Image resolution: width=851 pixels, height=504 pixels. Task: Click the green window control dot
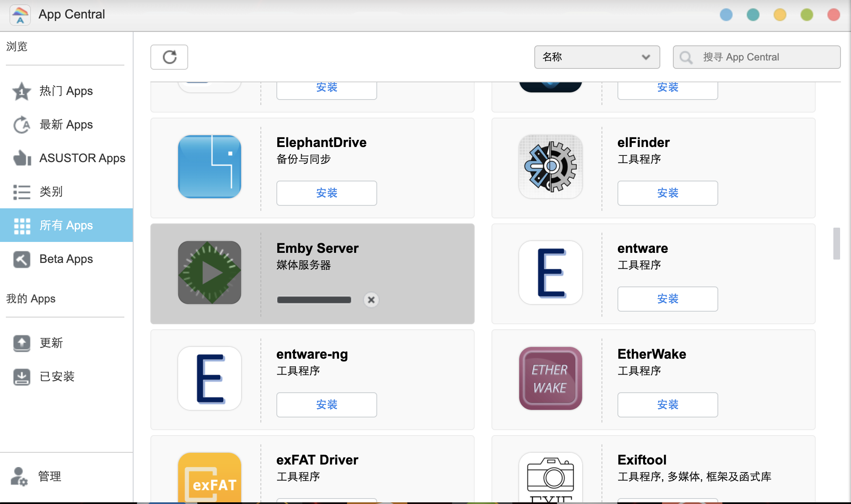point(807,15)
